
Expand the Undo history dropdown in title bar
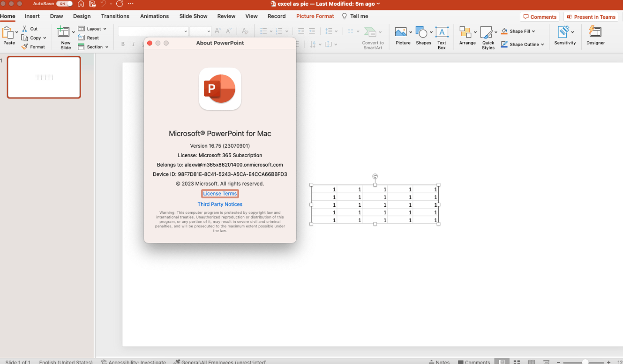(x=111, y=4)
